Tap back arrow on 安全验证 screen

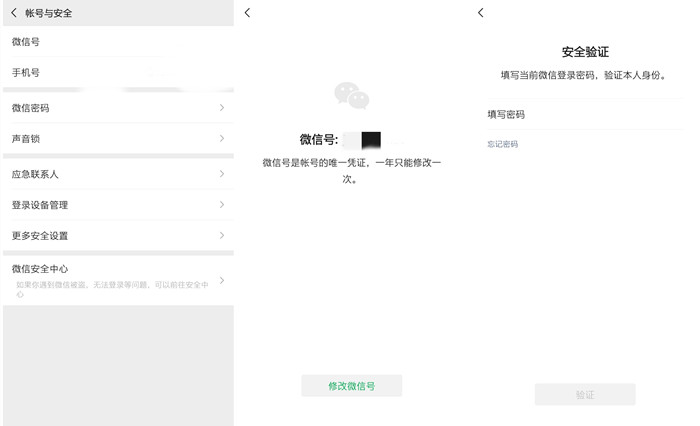coord(480,13)
